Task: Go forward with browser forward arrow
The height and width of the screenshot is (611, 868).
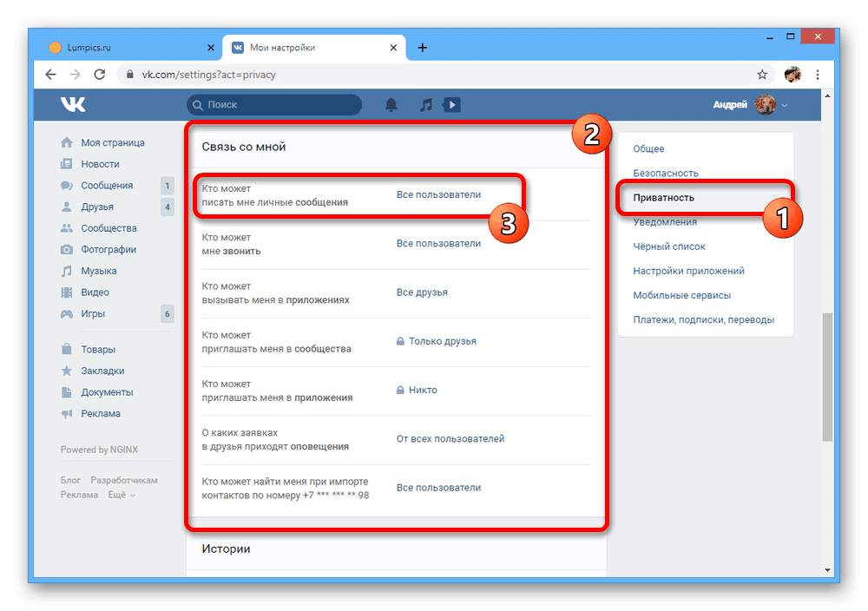Action: click(x=76, y=74)
